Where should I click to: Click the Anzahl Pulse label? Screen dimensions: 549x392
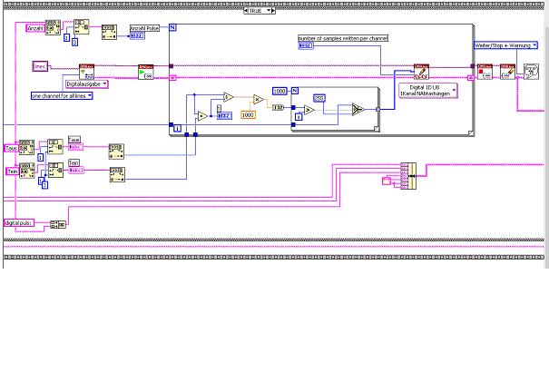[144, 28]
